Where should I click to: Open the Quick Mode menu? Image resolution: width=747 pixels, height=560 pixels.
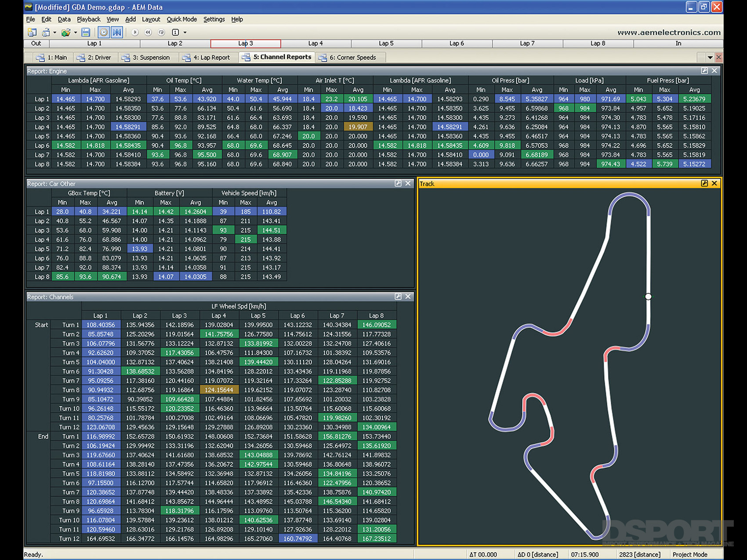point(181,19)
